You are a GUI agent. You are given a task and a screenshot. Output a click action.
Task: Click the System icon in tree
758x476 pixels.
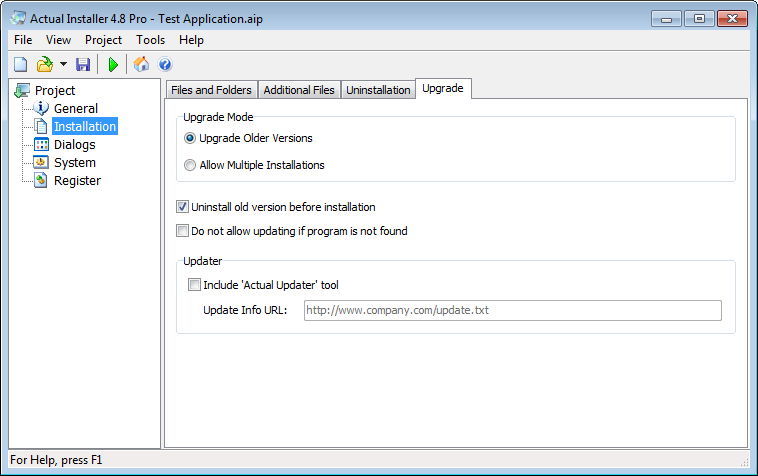41,162
